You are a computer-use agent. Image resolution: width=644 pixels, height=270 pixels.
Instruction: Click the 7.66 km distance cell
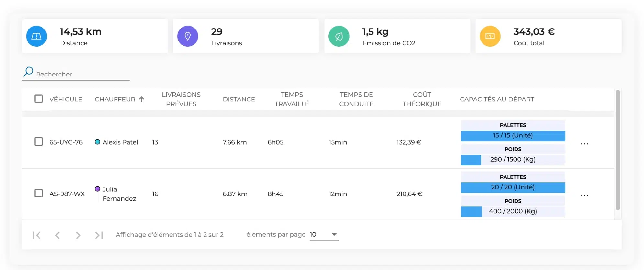[x=235, y=142]
